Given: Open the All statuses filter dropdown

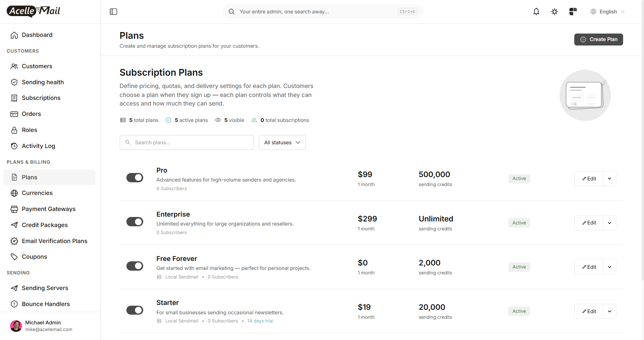Looking at the screenshot, I should pos(282,142).
